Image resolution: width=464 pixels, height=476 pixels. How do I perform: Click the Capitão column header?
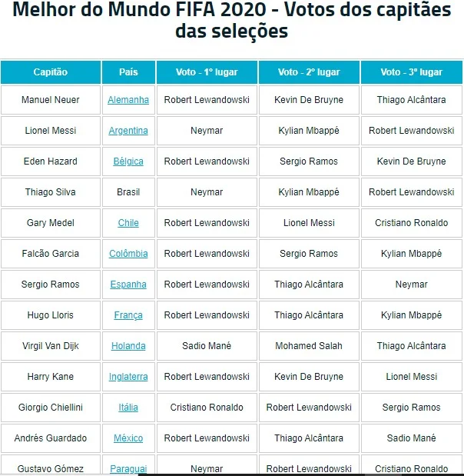(x=51, y=72)
